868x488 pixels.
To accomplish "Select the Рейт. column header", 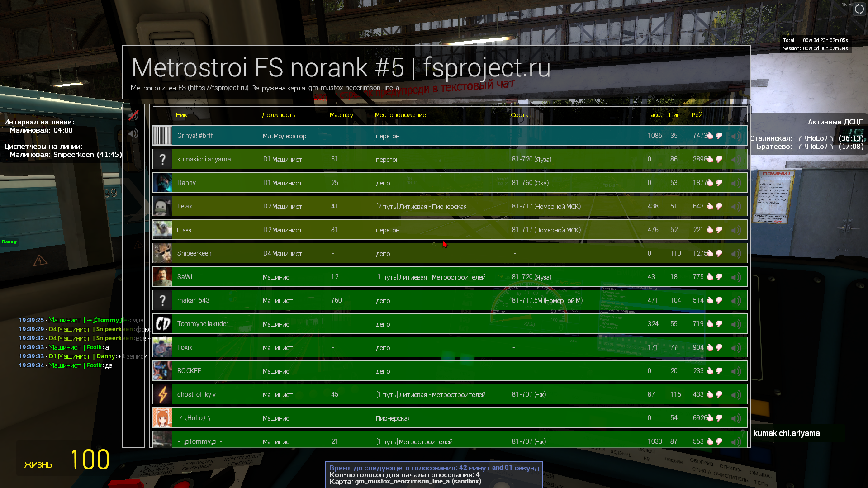I will point(699,115).
